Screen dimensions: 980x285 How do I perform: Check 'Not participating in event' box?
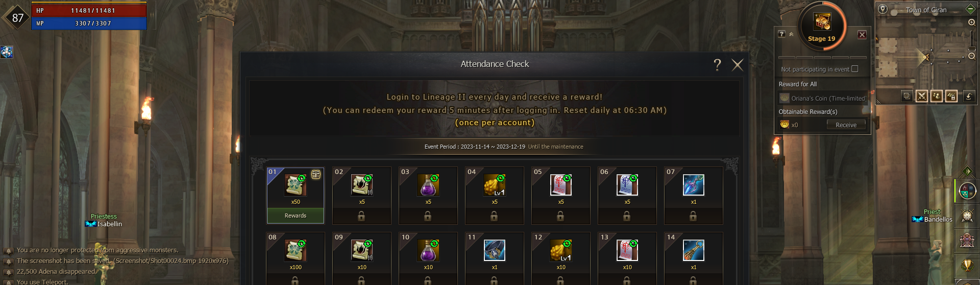tap(855, 69)
